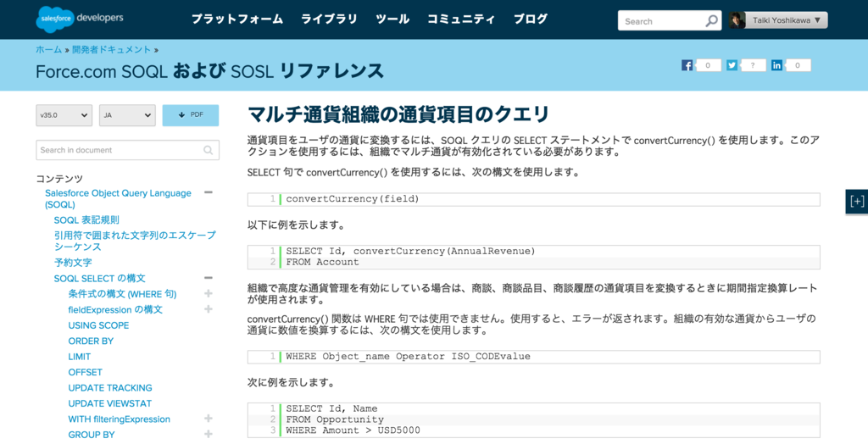The height and width of the screenshot is (444, 868).
Task: Click the FROM Account code line
Action: (322, 262)
